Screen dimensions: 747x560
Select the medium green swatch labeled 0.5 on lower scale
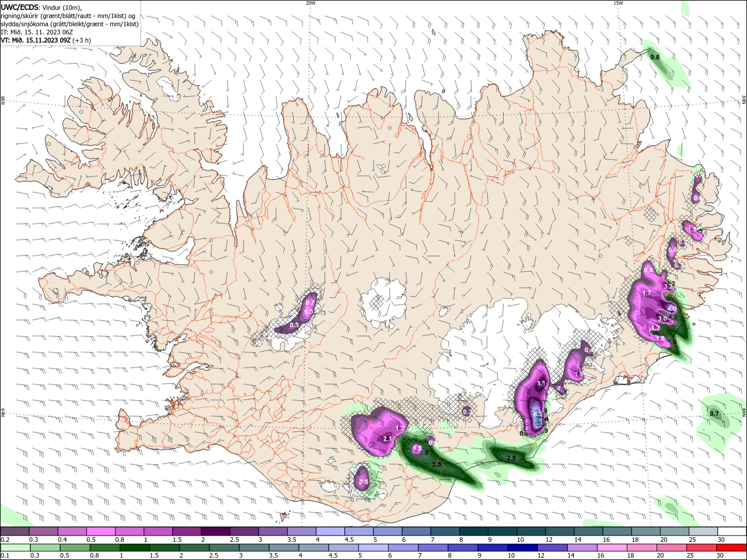(x=74, y=548)
